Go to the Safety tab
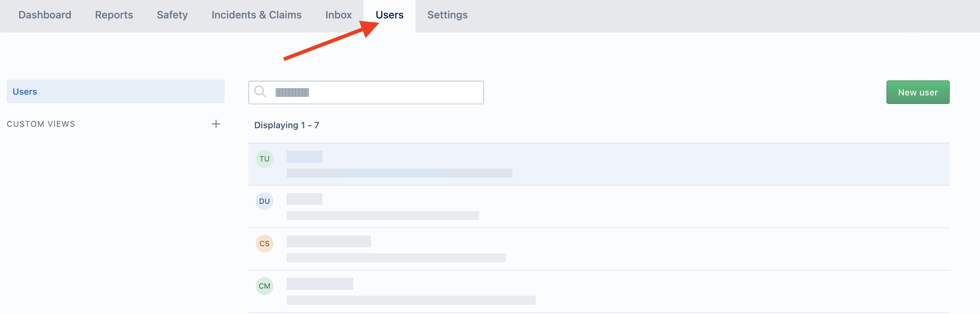Viewport: 980px width, 314px height. pos(172,15)
